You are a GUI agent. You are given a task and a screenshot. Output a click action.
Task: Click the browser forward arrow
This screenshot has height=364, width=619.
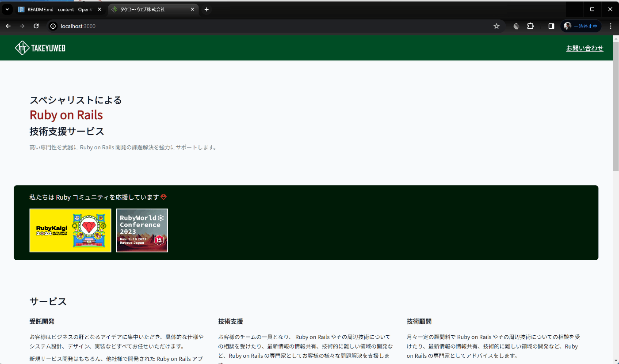[x=22, y=26]
